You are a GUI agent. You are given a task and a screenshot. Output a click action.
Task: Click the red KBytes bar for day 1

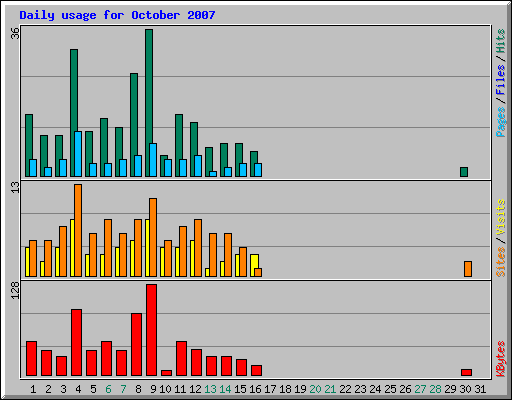point(31,359)
